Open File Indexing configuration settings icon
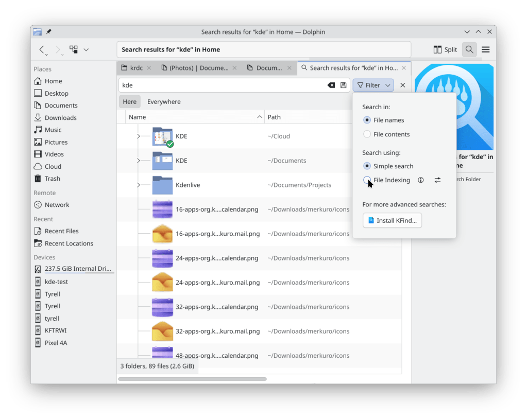 (437, 180)
